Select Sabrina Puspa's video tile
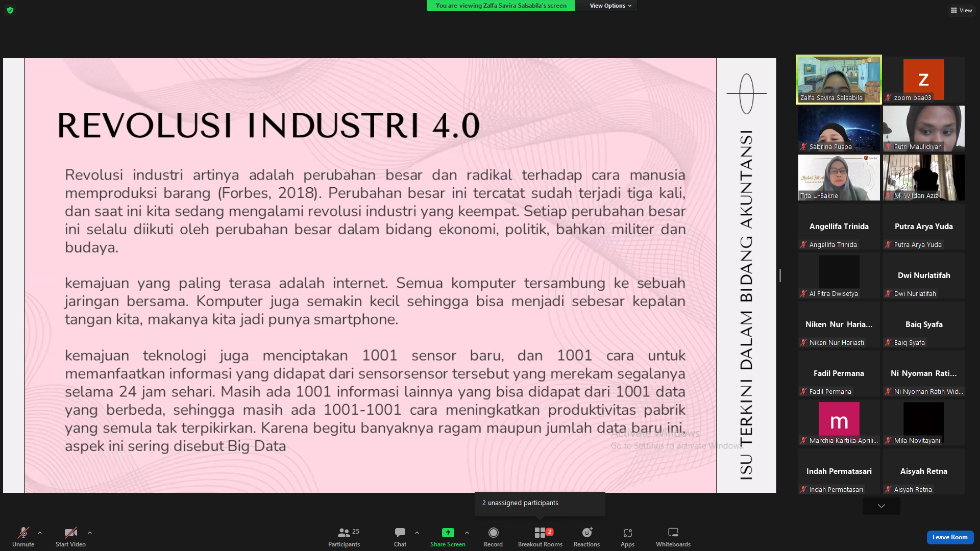This screenshot has width=980, height=551. click(839, 129)
